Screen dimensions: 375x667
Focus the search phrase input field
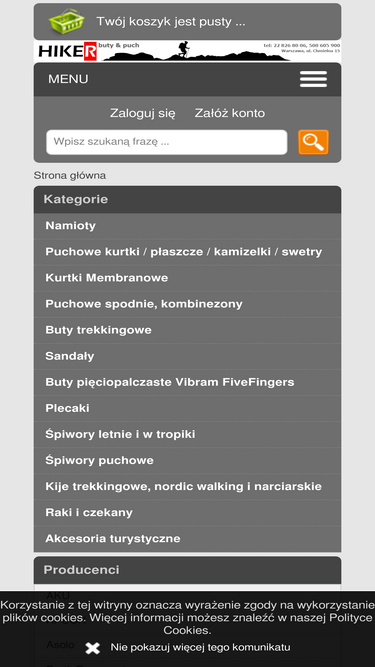click(167, 142)
